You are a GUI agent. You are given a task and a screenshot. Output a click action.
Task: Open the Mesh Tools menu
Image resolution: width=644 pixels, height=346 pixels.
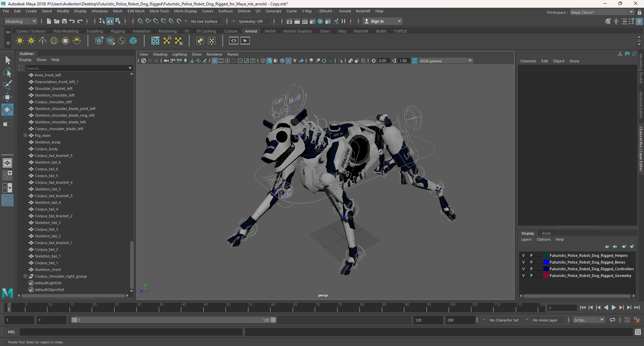159,11
